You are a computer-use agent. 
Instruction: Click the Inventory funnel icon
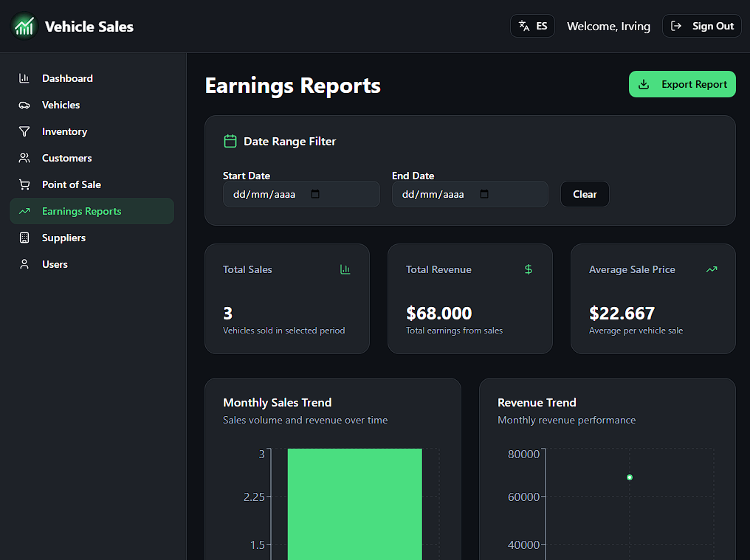(24, 131)
